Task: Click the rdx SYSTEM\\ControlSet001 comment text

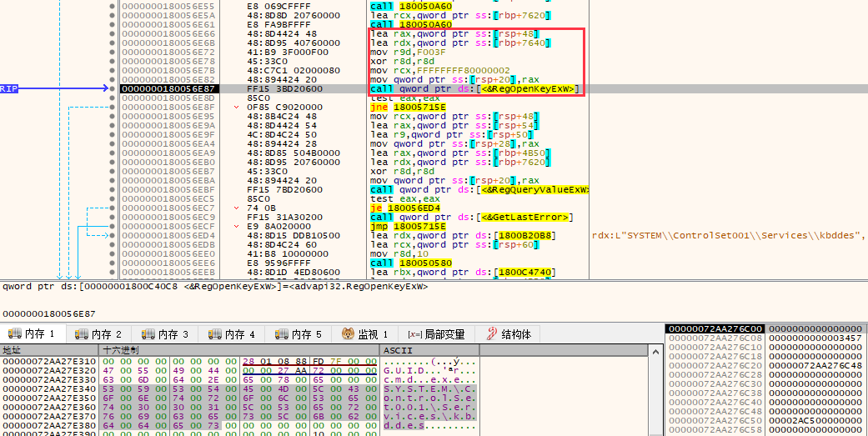Action: coord(729,236)
